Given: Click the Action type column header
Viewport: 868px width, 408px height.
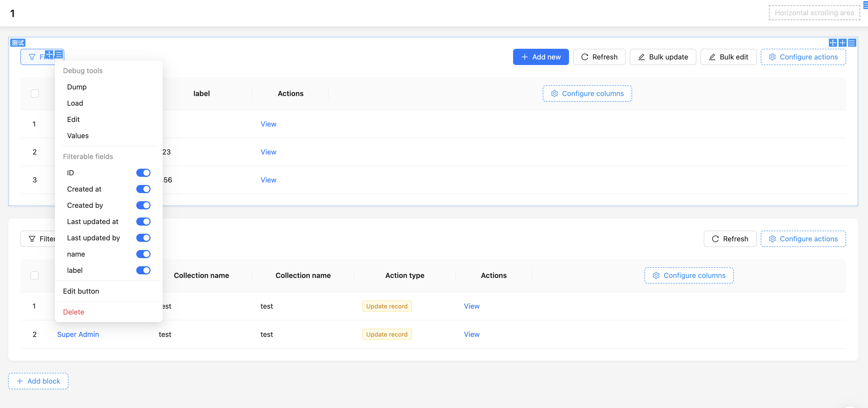Looking at the screenshot, I should pyautogui.click(x=405, y=275).
